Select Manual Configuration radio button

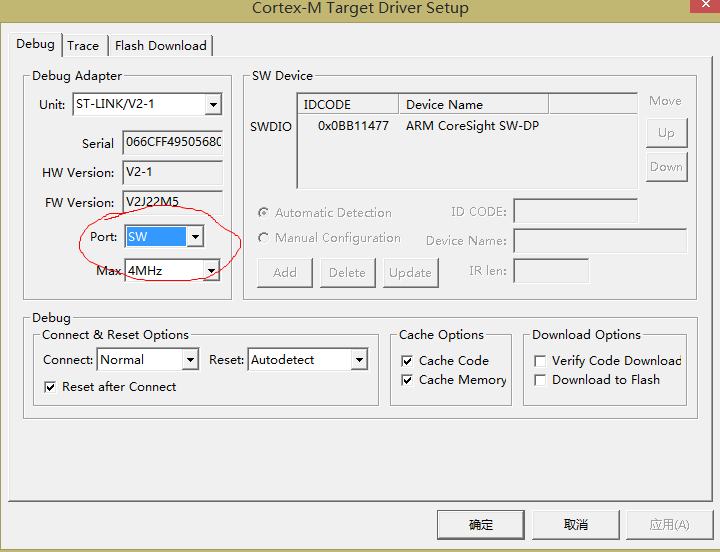[263, 238]
